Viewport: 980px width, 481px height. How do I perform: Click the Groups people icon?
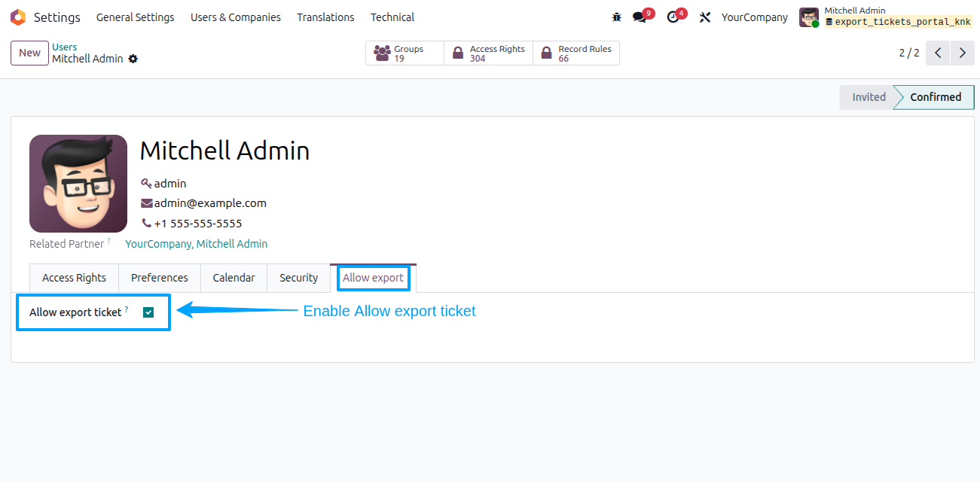pos(382,53)
